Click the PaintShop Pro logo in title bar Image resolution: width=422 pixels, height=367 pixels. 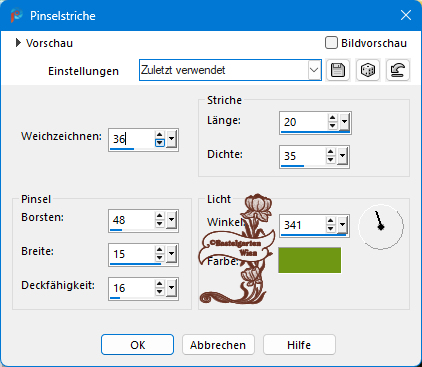tap(16, 16)
